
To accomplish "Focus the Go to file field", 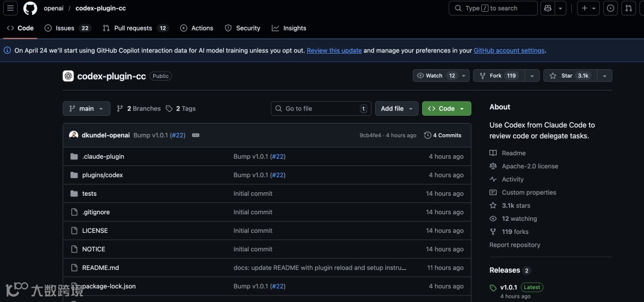I will tap(321, 109).
